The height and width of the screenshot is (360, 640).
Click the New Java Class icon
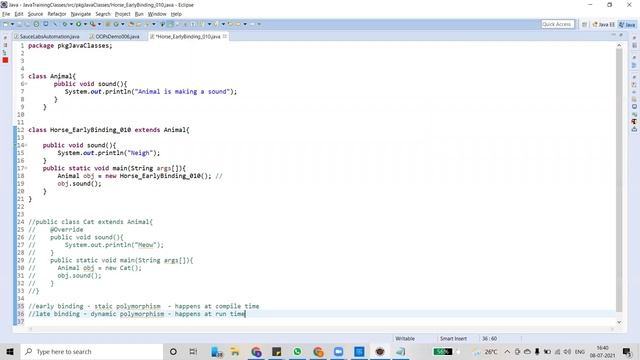116,24
